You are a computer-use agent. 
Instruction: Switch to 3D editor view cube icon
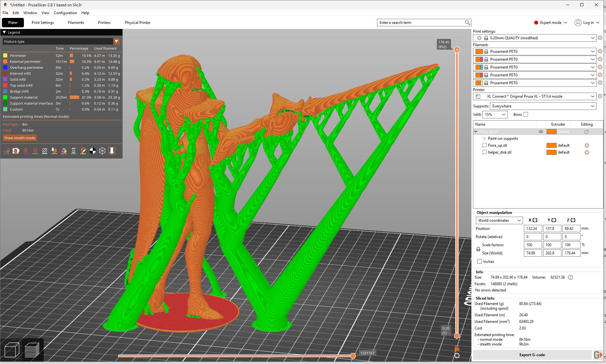12,350
